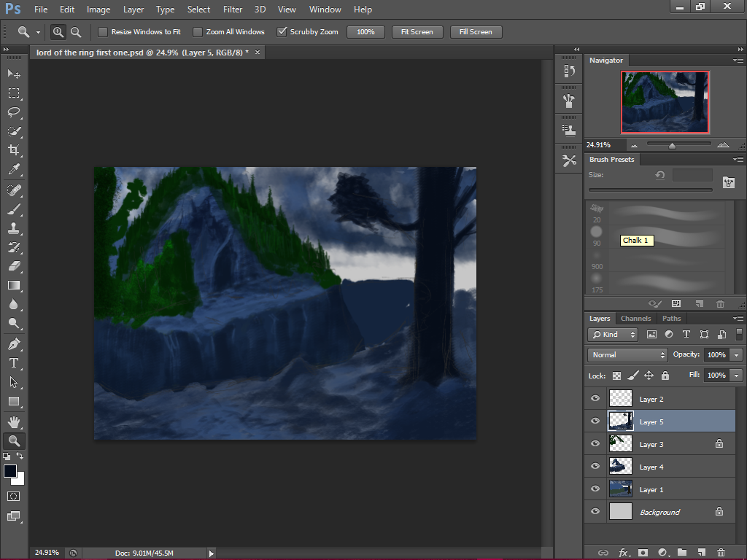Select the Crop tool
Image resolution: width=747 pixels, height=560 pixels.
coord(14,150)
